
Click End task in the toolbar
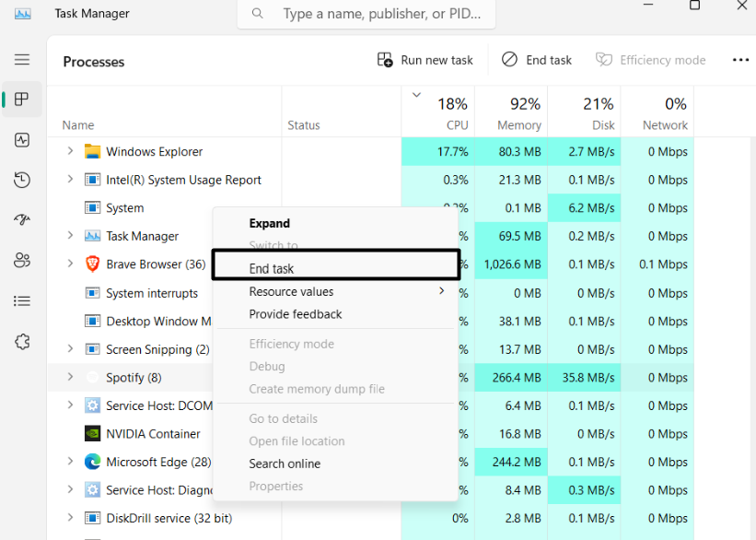(537, 60)
